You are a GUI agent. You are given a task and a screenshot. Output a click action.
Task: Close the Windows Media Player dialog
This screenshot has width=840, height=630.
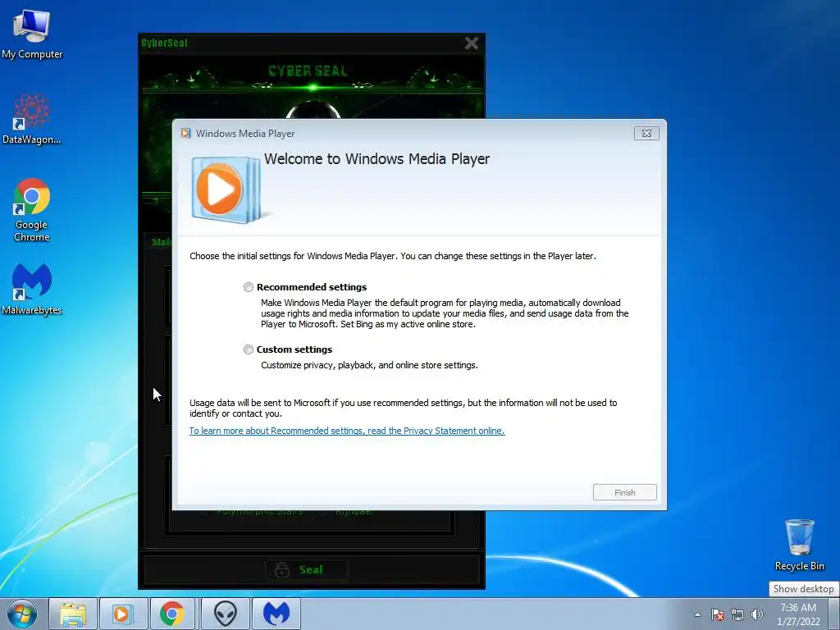coord(646,134)
